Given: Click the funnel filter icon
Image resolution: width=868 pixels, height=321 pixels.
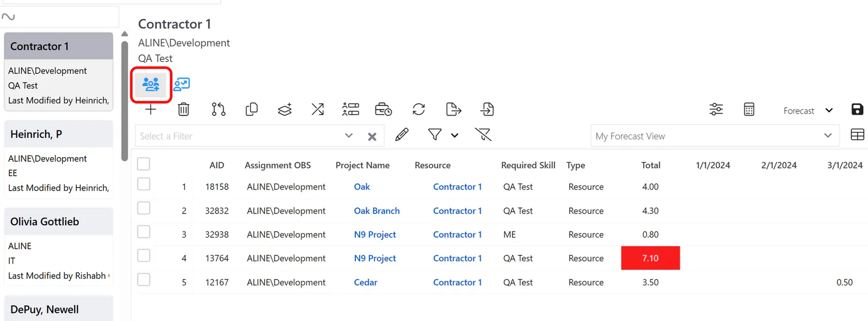Looking at the screenshot, I should 435,135.
